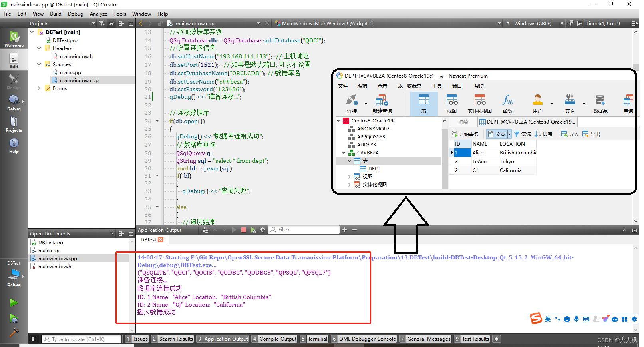Image resolution: width=644 pixels, height=347 pixels.
Task: Collapse the Sources folder
Action: pyautogui.click(x=39, y=64)
